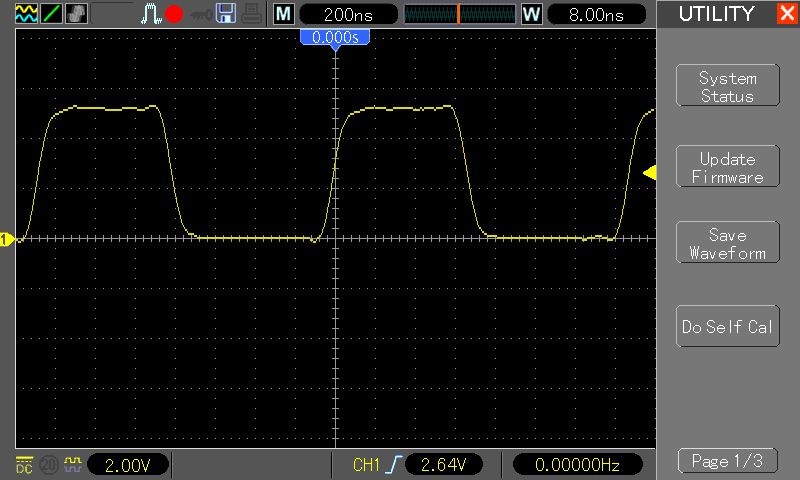Image resolution: width=800 pixels, height=480 pixels.
Task: Go to next menu page via Page 1/3
Action: (x=727, y=461)
